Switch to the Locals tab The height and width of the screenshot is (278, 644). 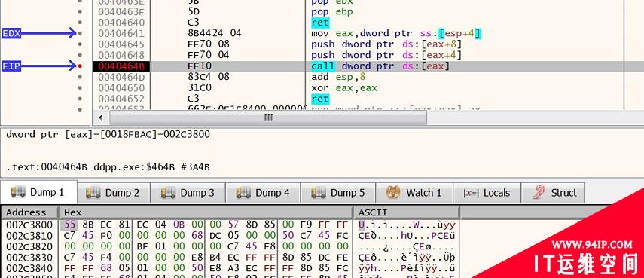487,193
